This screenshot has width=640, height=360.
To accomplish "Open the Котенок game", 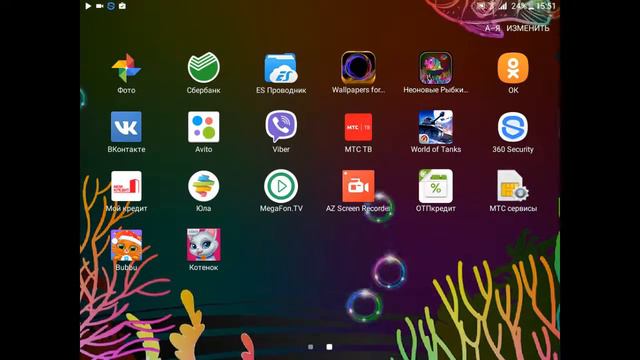I will click(203, 245).
